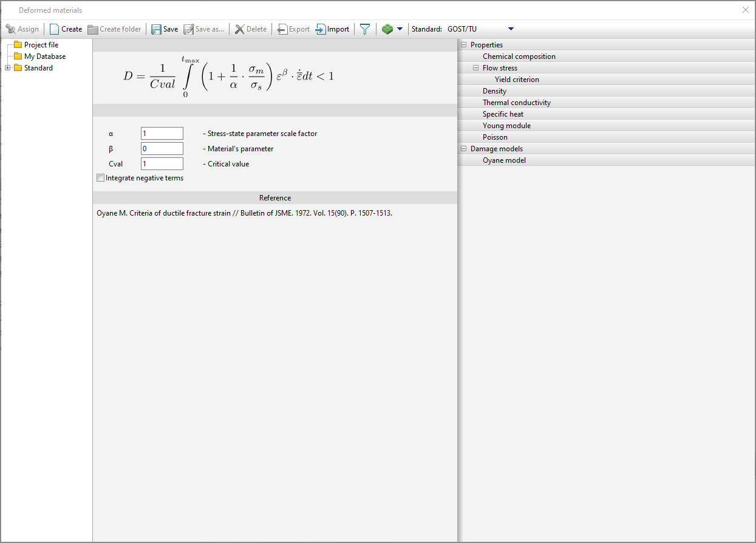Open the Standard GOST/TU dropdown
Viewport: 756px width, 543px height.
[x=510, y=29]
